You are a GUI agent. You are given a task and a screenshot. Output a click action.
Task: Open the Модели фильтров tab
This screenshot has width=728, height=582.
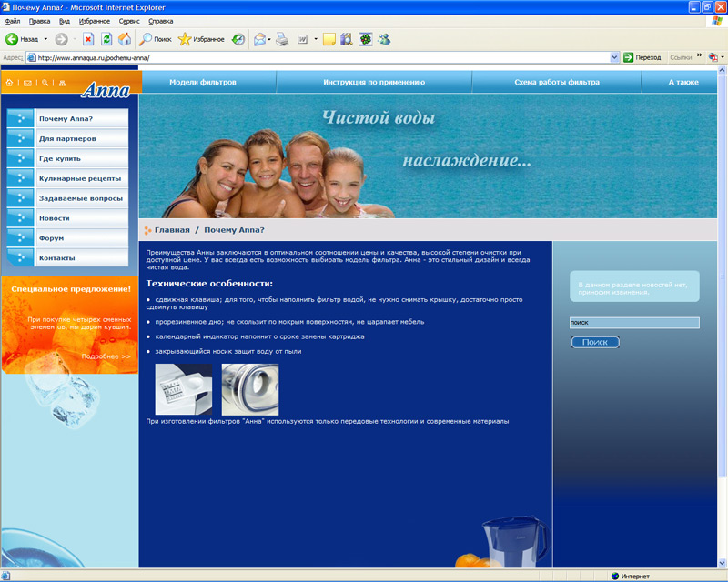[203, 82]
